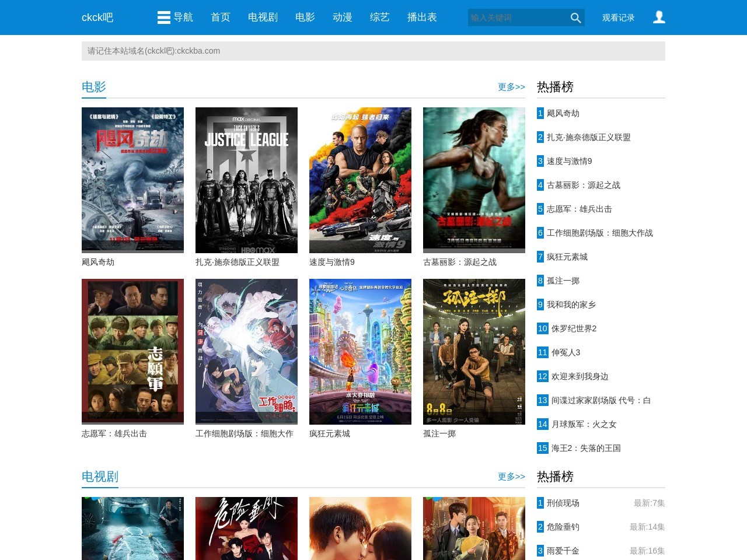This screenshot has height=560, width=747.
Task: Open the 工作细胞 anime movie poster
Action: (x=246, y=352)
